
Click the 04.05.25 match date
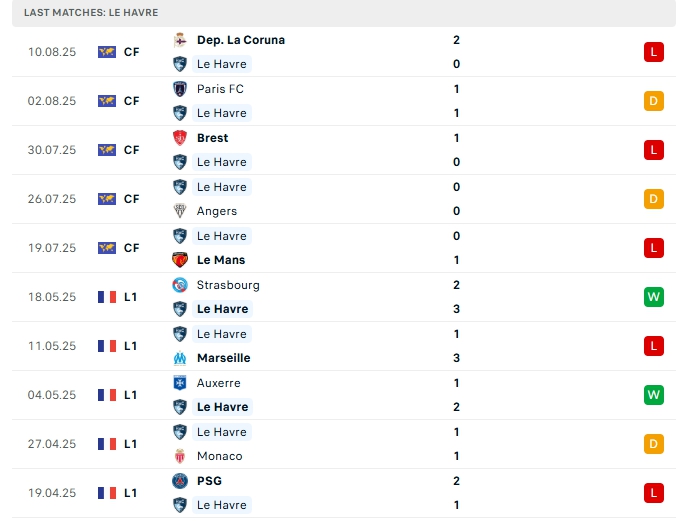pyautogui.click(x=52, y=395)
